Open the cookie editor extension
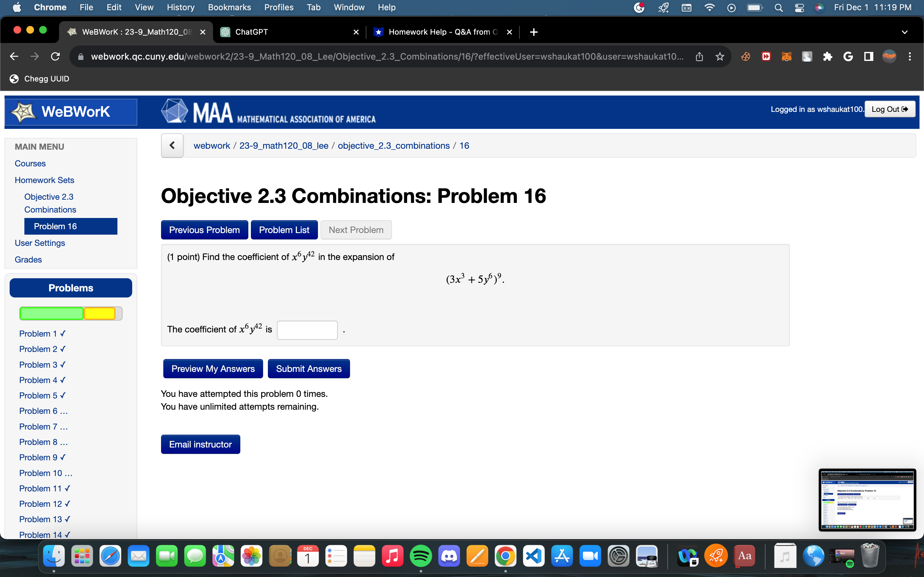The width and height of the screenshot is (924, 577). coord(745,56)
